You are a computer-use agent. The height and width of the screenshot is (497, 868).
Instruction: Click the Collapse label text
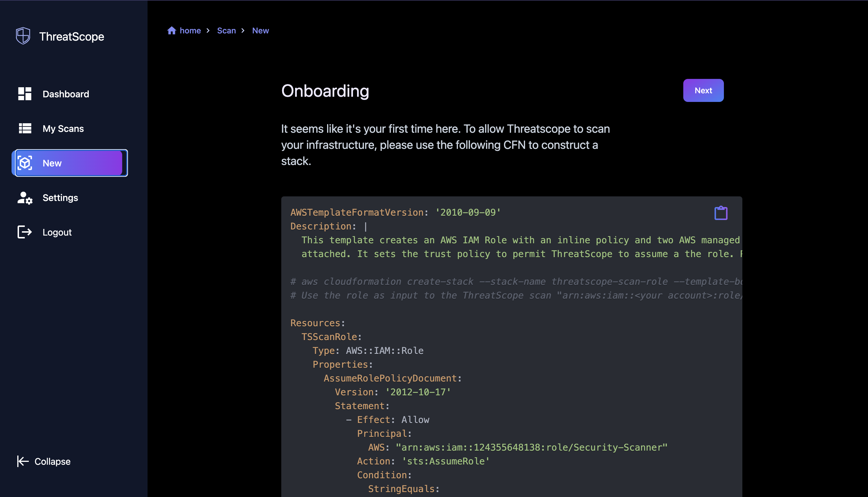point(53,462)
